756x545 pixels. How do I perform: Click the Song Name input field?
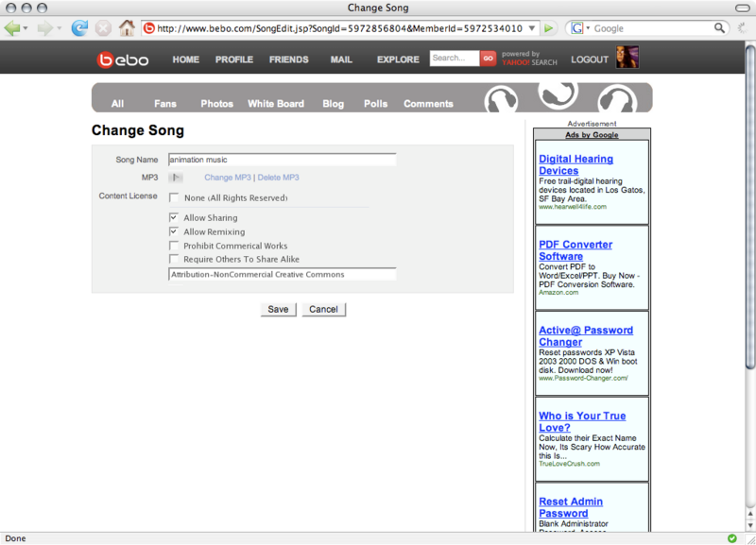[282, 160]
